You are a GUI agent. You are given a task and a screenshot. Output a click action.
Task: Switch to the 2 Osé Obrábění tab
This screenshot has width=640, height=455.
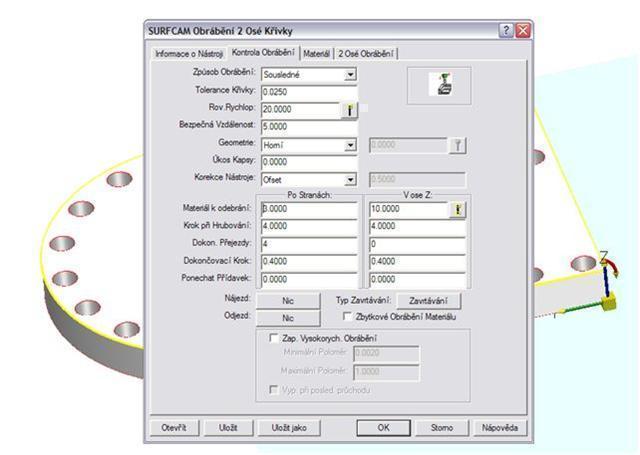coord(366,53)
